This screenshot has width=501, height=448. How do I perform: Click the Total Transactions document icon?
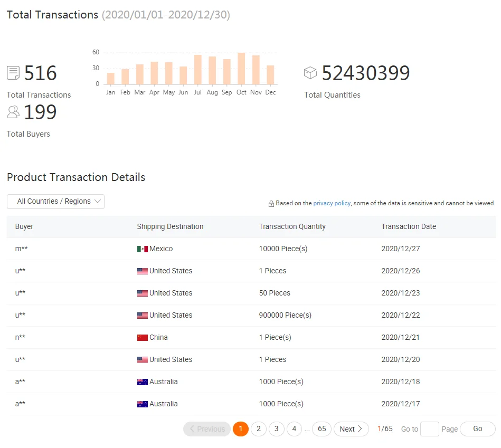click(13, 73)
